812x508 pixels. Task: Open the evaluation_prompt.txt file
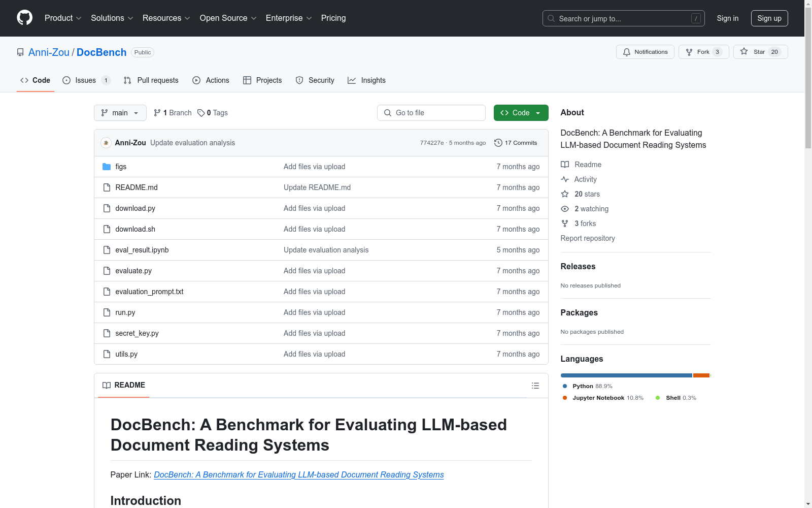click(149, 292)
